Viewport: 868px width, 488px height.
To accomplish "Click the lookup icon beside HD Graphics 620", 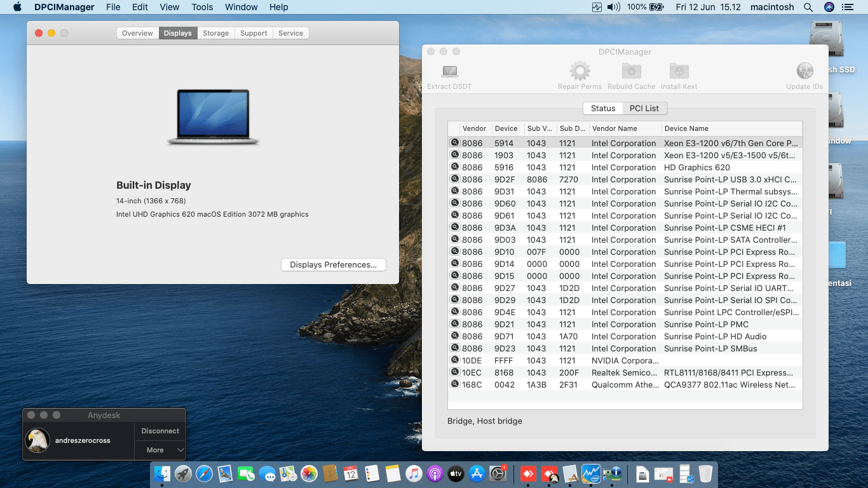I will tap(455, 167).
